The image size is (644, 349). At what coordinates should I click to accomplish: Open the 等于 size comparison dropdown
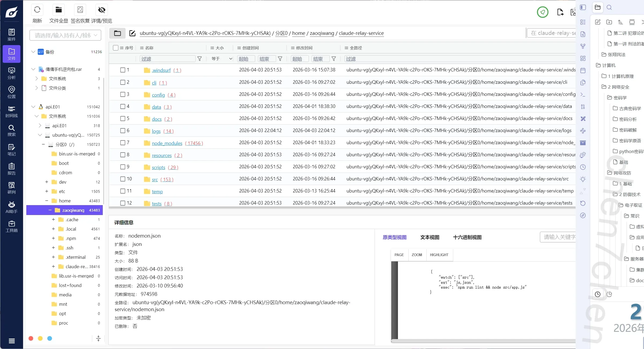click(222, 59)
